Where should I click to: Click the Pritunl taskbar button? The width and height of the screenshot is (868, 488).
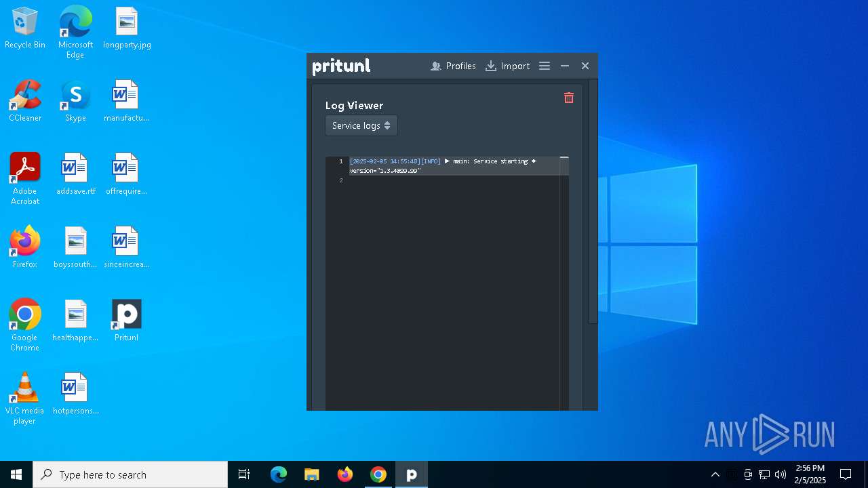tap(412, 474)
